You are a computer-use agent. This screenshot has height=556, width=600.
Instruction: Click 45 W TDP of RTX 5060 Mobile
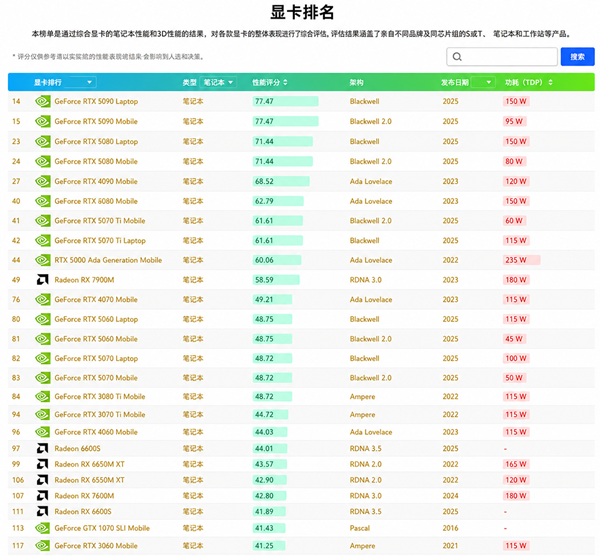click(x=514, y=339)
